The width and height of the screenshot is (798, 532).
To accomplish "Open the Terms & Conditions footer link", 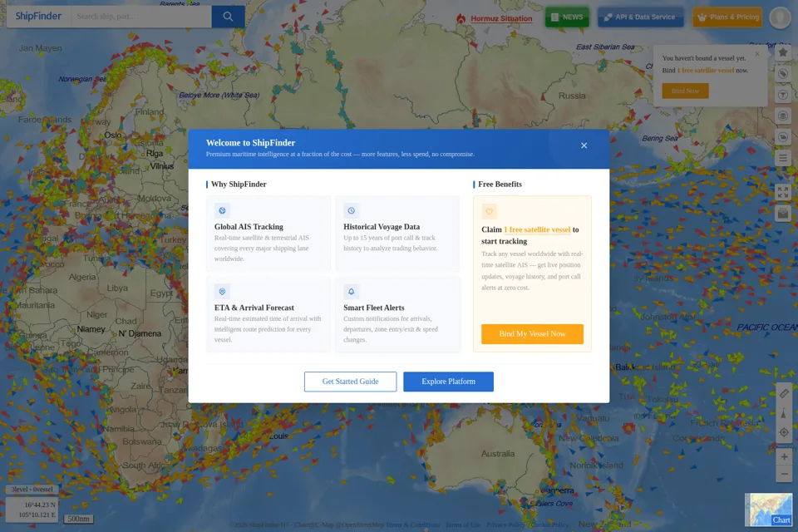I will [x=412, y=525].
